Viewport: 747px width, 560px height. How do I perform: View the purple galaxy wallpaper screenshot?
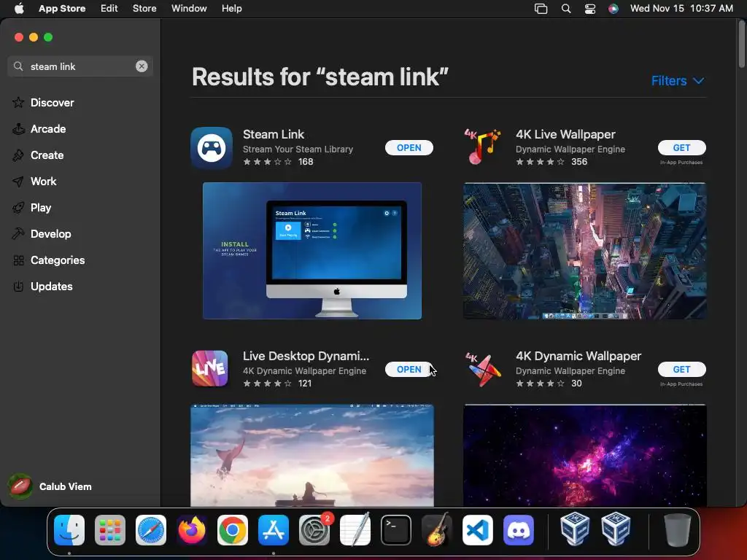tap(585, 456)
